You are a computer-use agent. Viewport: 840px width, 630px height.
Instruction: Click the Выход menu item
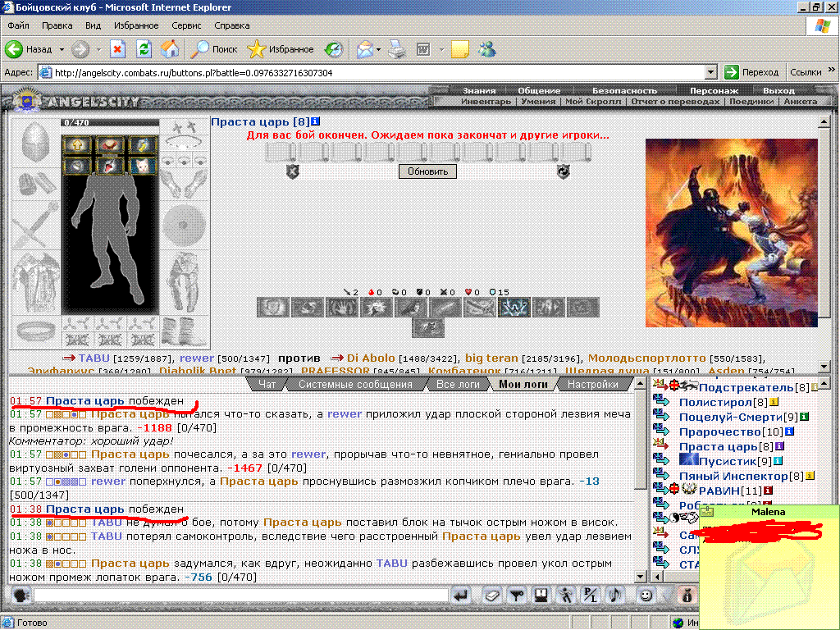click(778, 90)
